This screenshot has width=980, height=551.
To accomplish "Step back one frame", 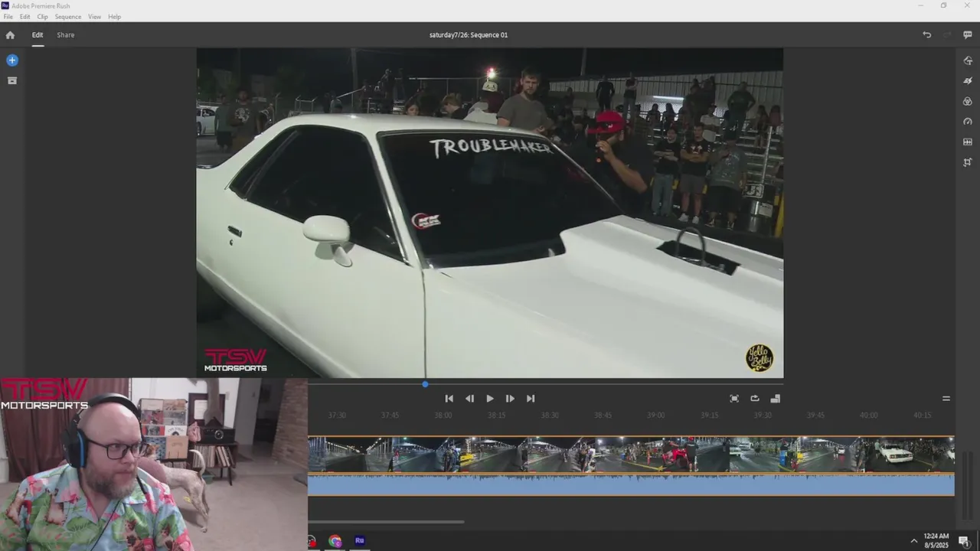I will point(469,399).
